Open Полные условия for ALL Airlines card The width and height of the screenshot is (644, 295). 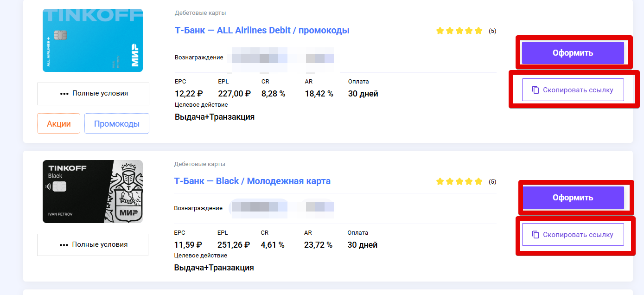point(93,94)
